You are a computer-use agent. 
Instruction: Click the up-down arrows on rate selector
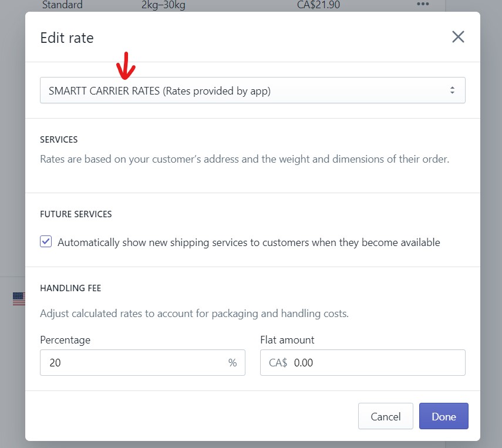[x=452, y=91]
